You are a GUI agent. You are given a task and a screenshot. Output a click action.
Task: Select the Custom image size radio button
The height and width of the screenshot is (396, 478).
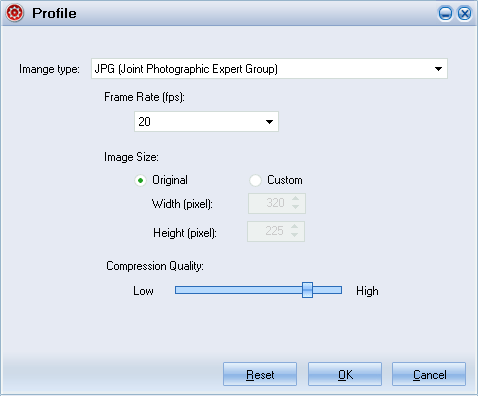coord(255,181)
